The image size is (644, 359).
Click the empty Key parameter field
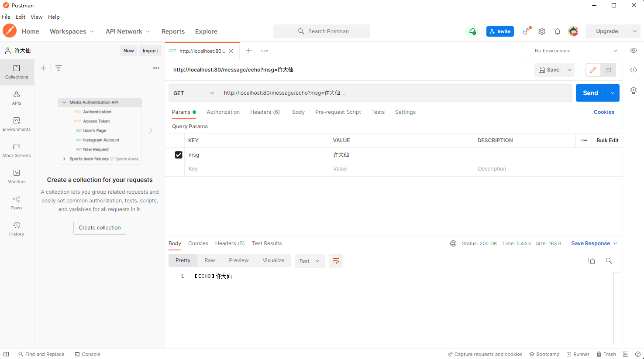[x=257, y=169]
